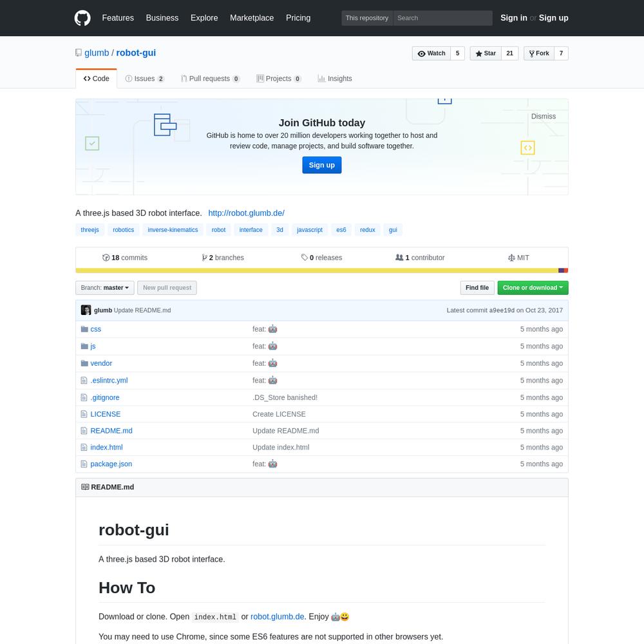Open the glumb owner link
Viewport: 644px width, 644px height.
point(97,53)
